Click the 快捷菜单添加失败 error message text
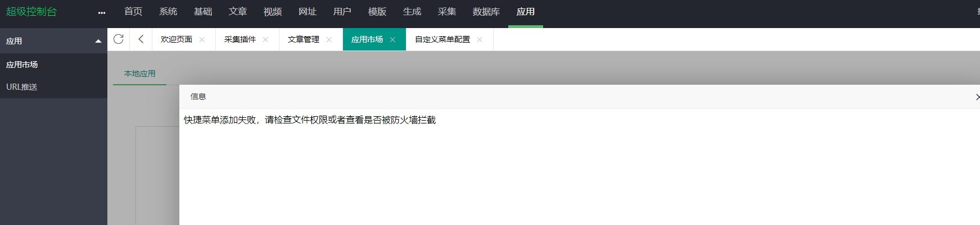The height and width of the screenshot is (225, 980). [310, 120]
